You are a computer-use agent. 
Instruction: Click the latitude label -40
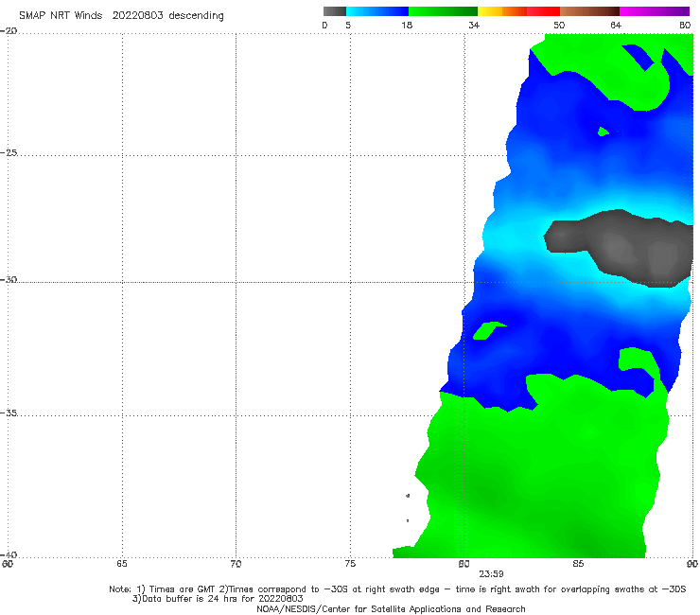9,554
